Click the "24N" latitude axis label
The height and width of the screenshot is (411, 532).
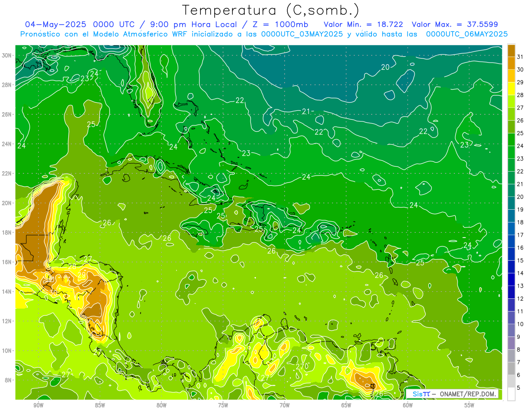pos(6,144)
